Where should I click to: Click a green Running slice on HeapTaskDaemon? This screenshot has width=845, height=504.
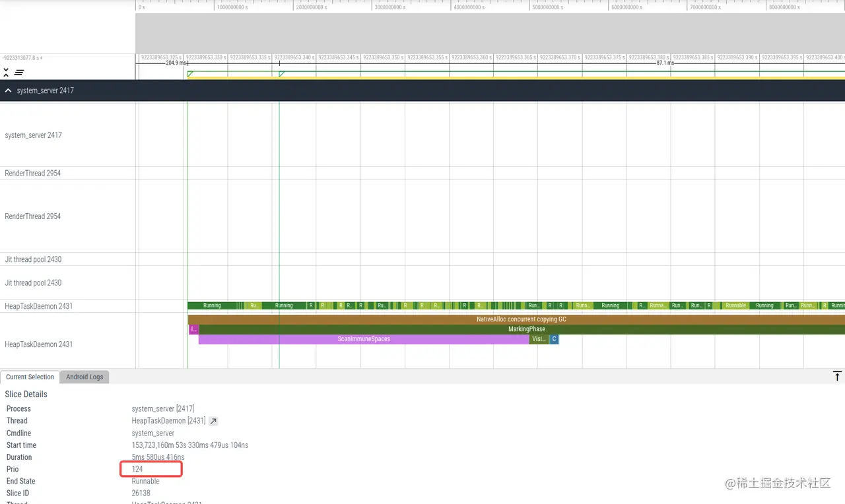[211, 305]
